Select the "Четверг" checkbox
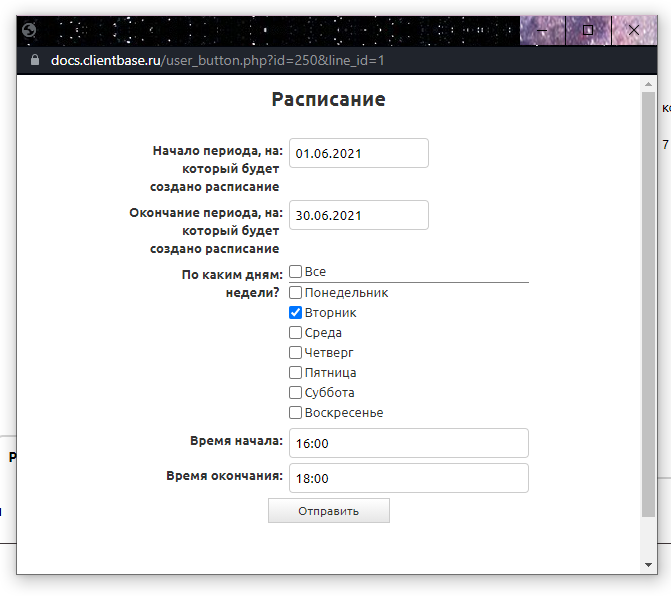This screenshot has height=596, width=671. 296,353
